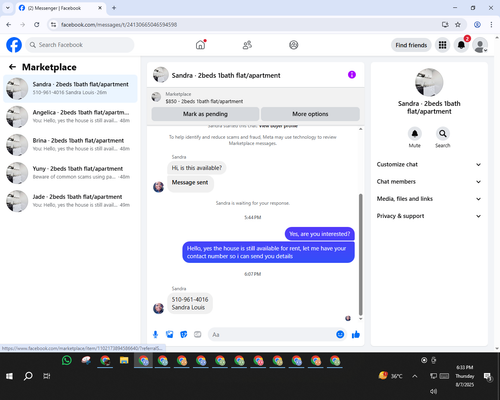
Task: Open the $850 Marketplace listing link
Action: pyautogui.click(x=204, y=101)
